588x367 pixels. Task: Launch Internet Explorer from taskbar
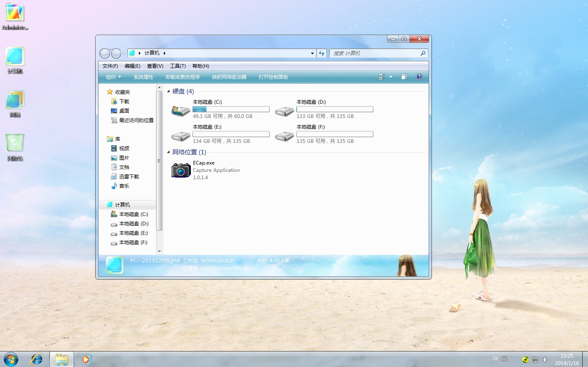(x=37, y=359)
